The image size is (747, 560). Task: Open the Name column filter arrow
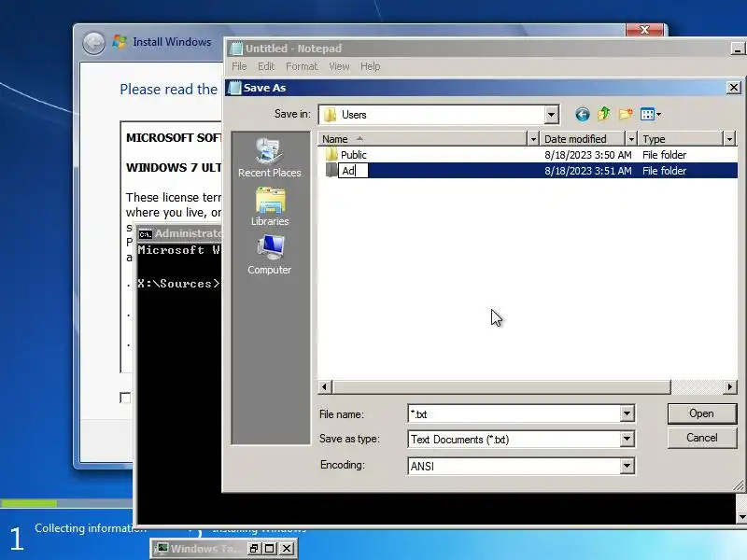pos(533,139)
